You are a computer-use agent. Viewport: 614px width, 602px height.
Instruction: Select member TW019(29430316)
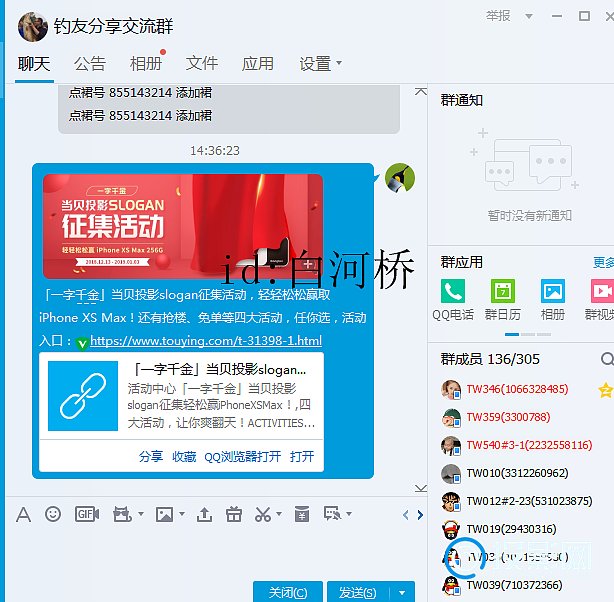(x=511, y=529)
